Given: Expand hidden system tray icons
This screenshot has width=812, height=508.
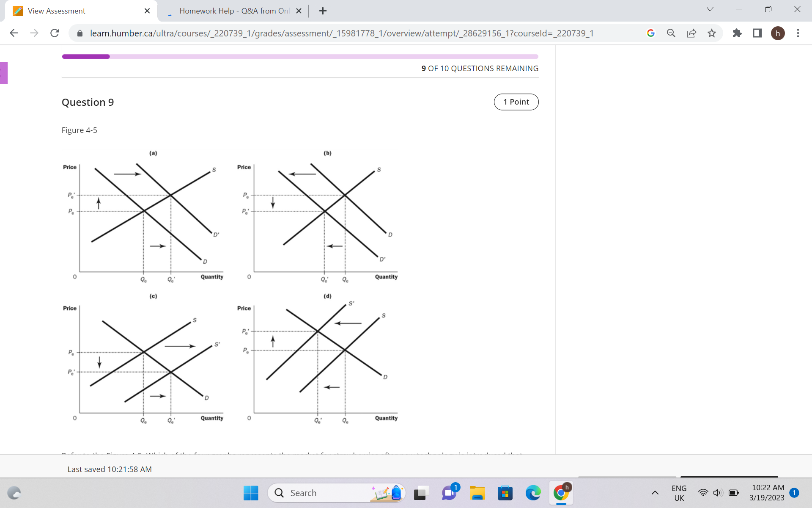Looking at the screenshot, I should coord(655,493).
